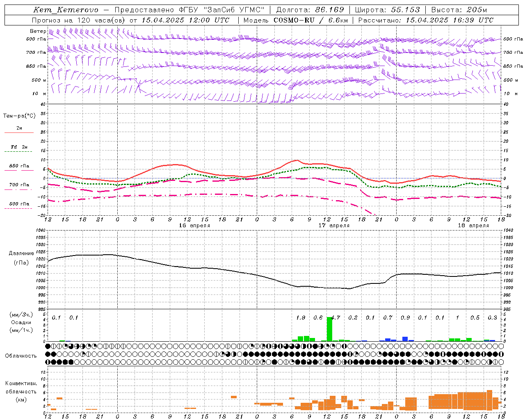This screenshot has height=420, width=525.
Task: Click the 'ФГБУ "ЗапСиб УГМС"' provider text
Action: click(222, 10)
